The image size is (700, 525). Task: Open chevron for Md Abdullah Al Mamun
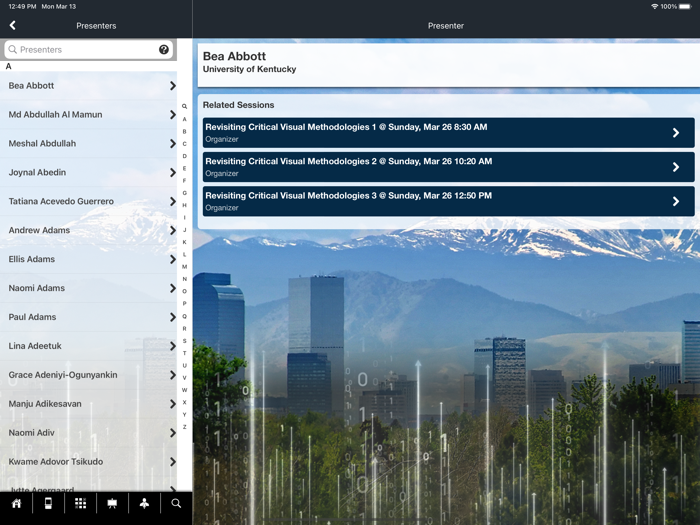(x=173, y=115)
